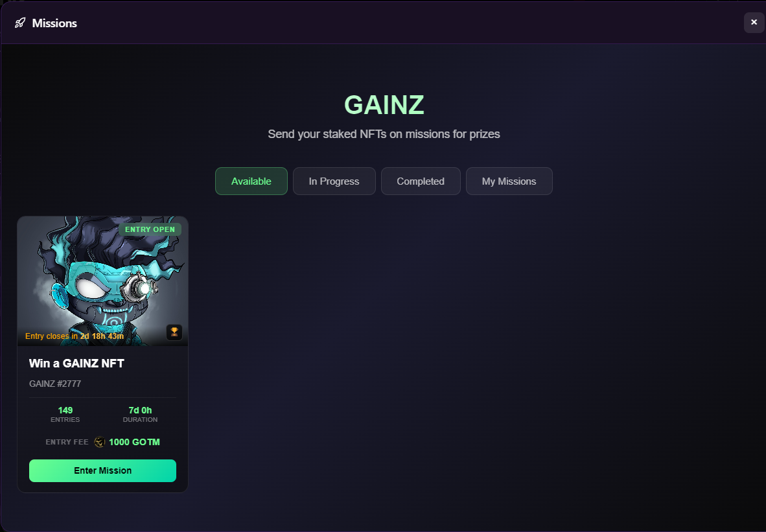Click the Missions header title text

tap(54, 23)
